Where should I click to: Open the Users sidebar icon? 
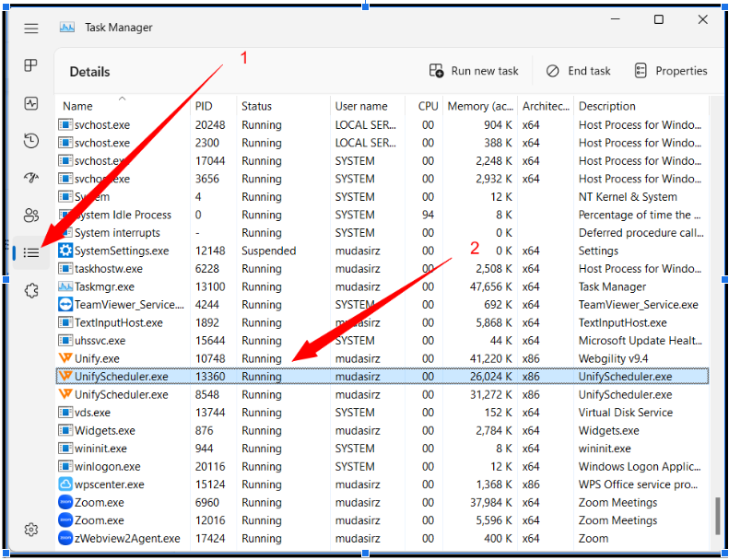click(31, 216)
